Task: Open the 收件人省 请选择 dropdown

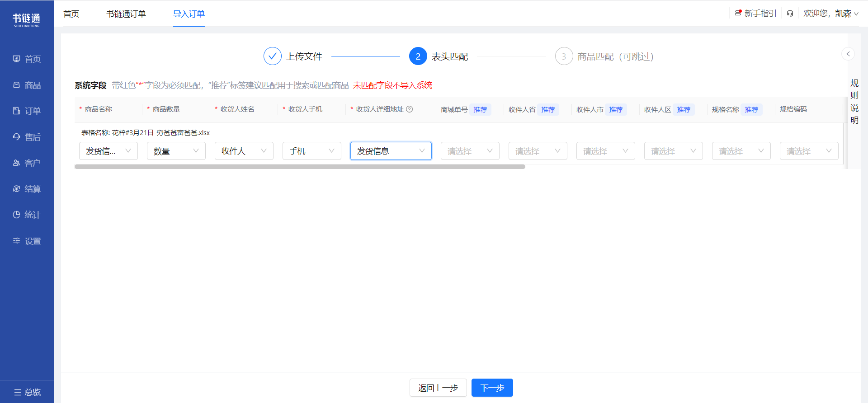Action: pos(538,151)
